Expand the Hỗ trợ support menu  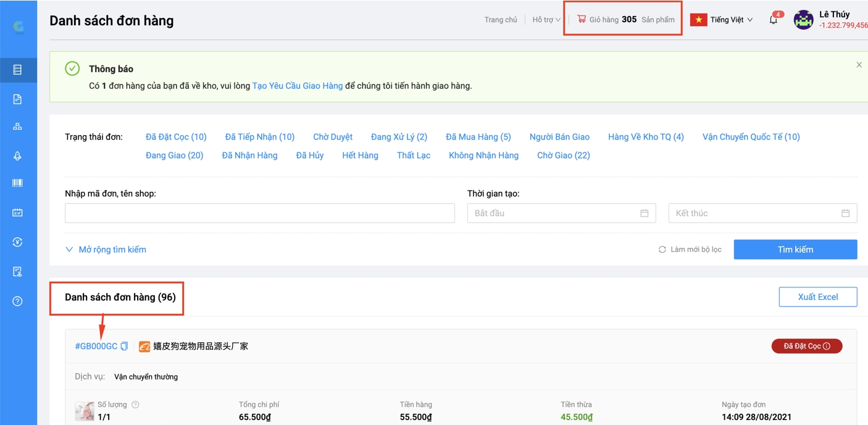546,20
